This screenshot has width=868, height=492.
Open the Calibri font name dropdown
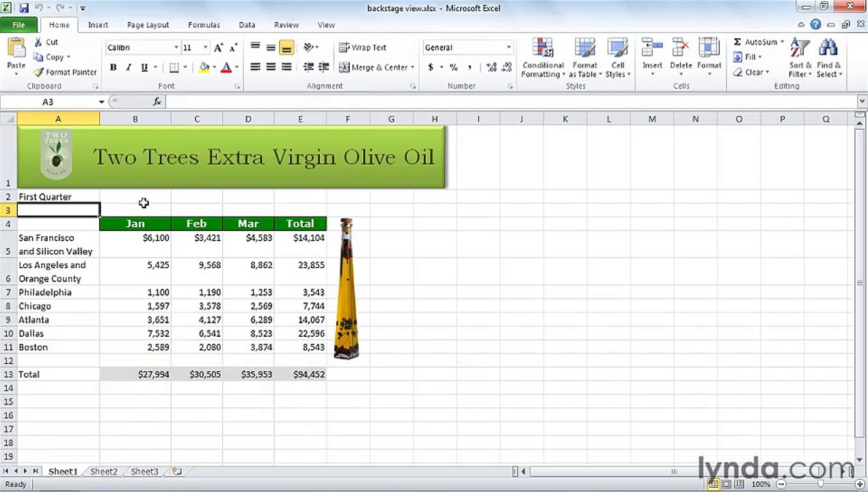(176, 48)
